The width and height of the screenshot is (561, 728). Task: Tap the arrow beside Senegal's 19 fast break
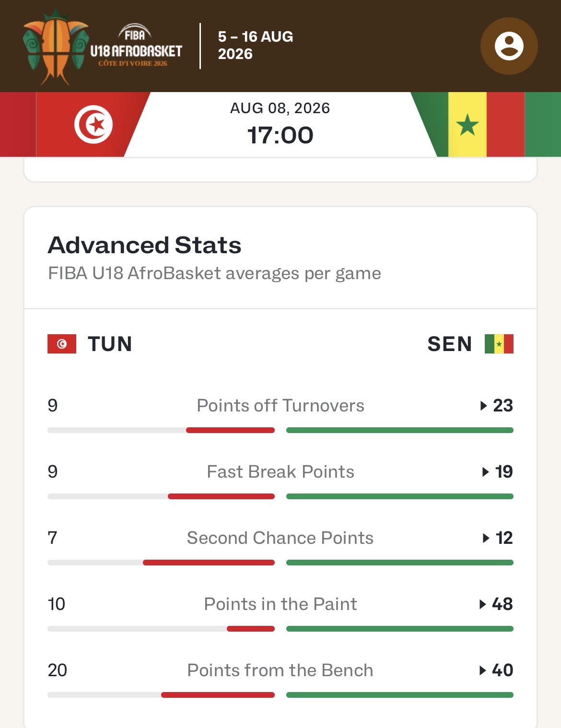click(485, 472)
